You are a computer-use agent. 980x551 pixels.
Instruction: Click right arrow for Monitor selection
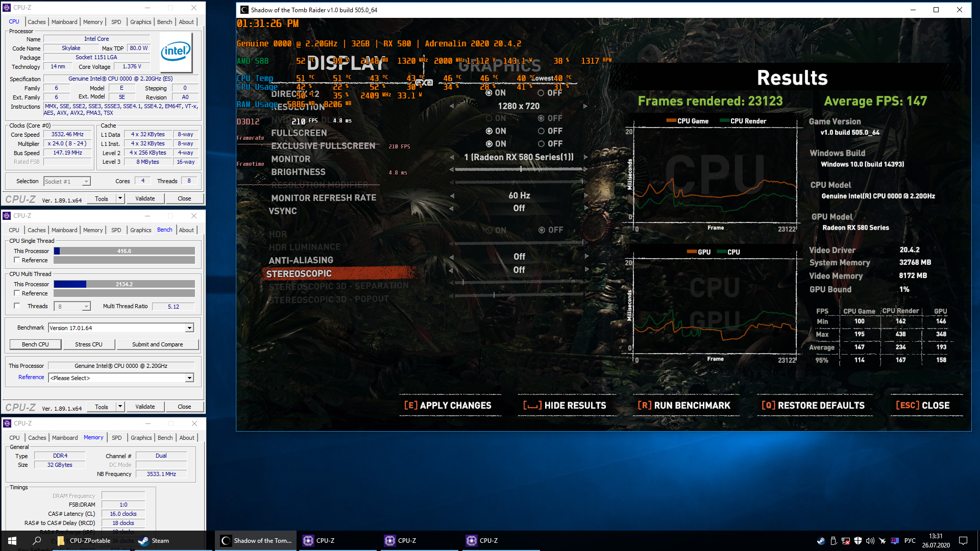pos(585,157)
